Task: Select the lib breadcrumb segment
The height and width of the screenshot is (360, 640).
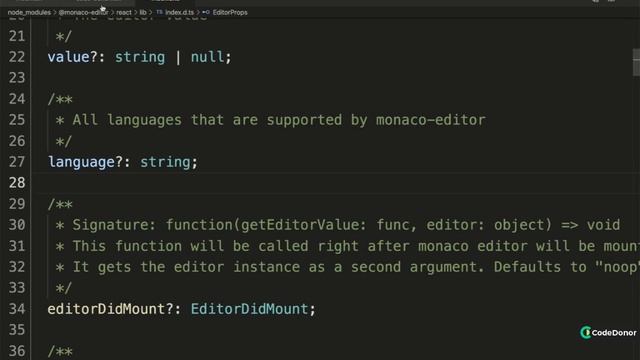Action: [143, 13]
